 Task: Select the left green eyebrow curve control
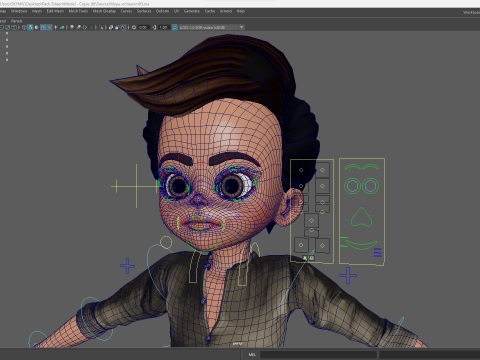(x=352, y=167)
